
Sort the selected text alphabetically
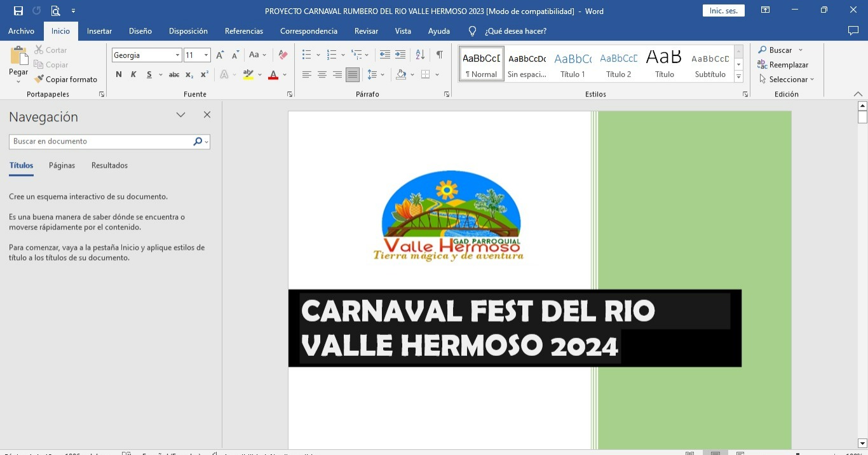click(x=420, y=55)
